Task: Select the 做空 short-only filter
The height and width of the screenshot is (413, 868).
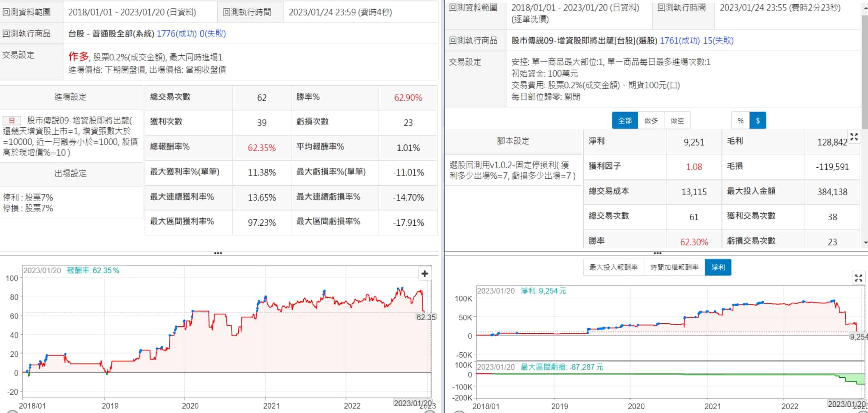Action: [677, 121]
